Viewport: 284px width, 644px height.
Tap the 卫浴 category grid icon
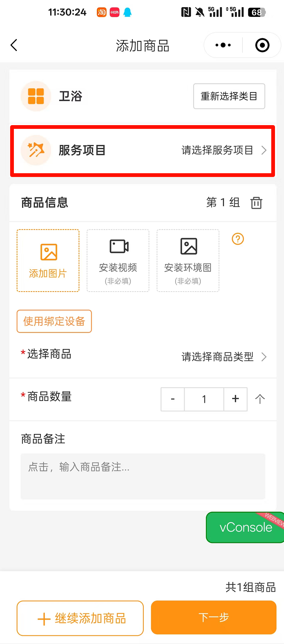(36, 96)
